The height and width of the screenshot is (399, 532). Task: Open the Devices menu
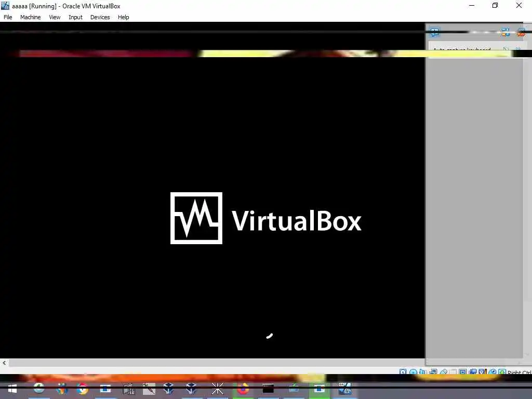pyautogui.click(x=100, y=17)
